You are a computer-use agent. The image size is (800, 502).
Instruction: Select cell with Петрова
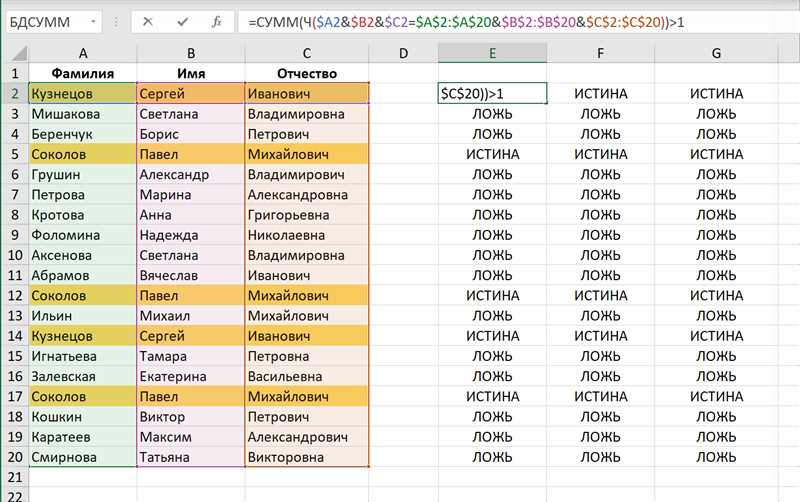tap(83, 194)
